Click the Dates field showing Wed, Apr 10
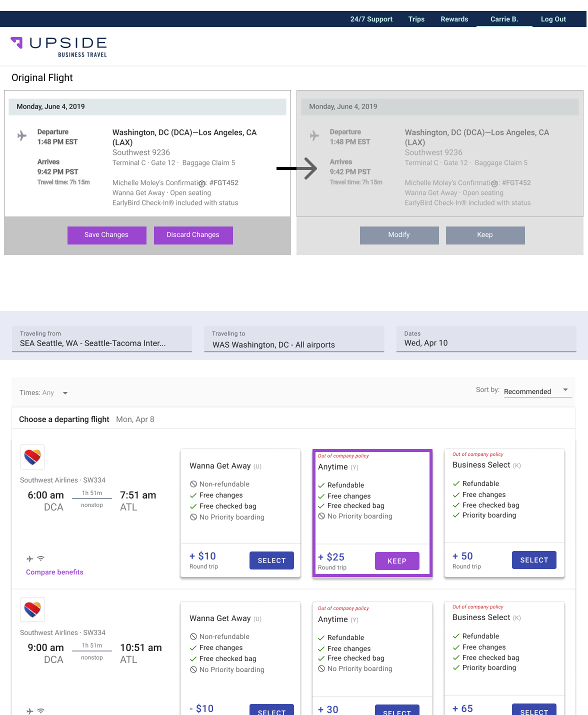The image size is (588, 715). coord(486,339)
